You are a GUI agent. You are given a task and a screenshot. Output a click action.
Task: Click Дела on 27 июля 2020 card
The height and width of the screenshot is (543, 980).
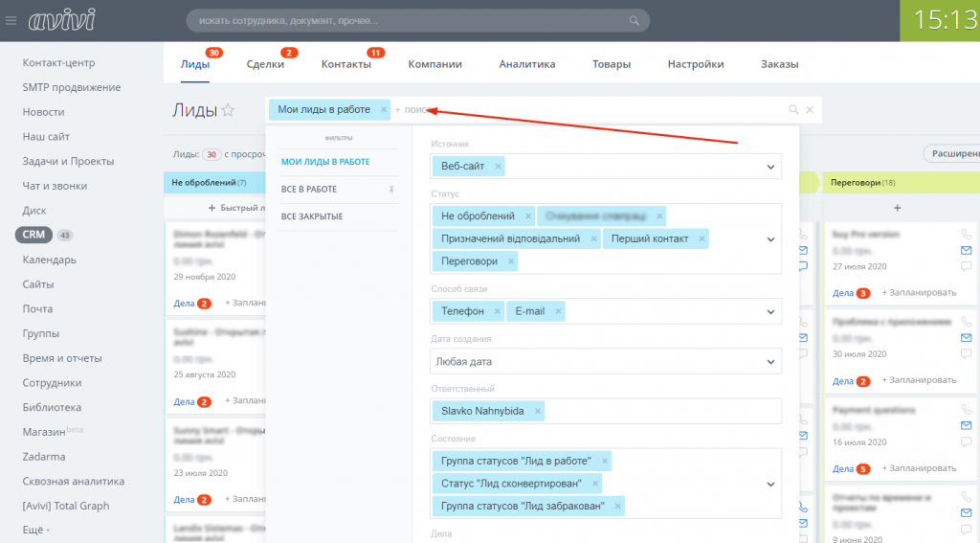click(x=843, y=293)
